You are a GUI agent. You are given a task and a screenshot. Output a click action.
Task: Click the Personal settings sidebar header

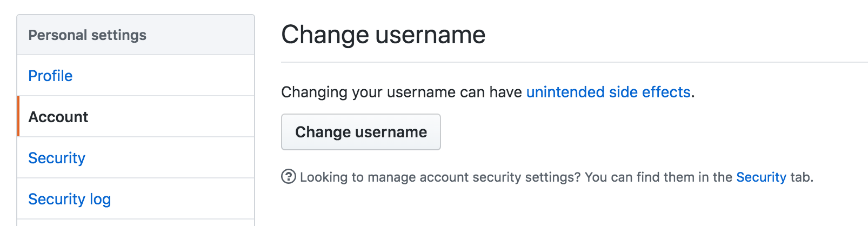pos(87,35)
